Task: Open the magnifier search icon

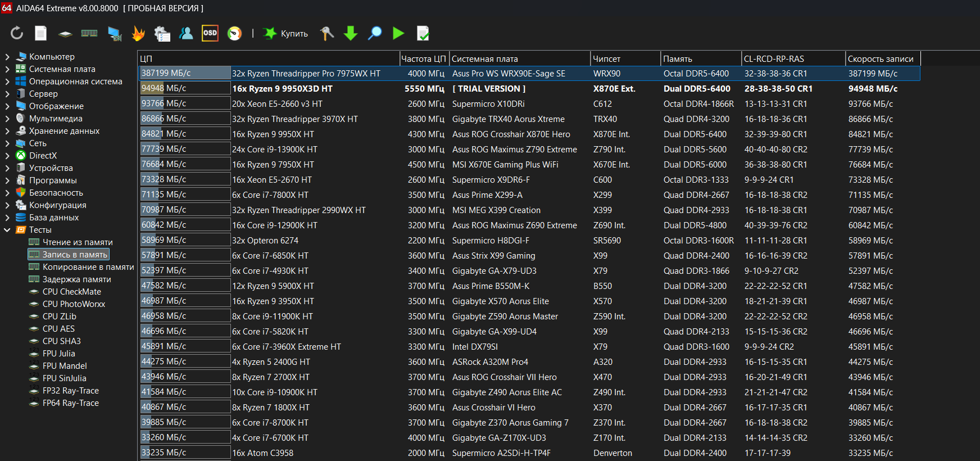Action: [375, 33]
